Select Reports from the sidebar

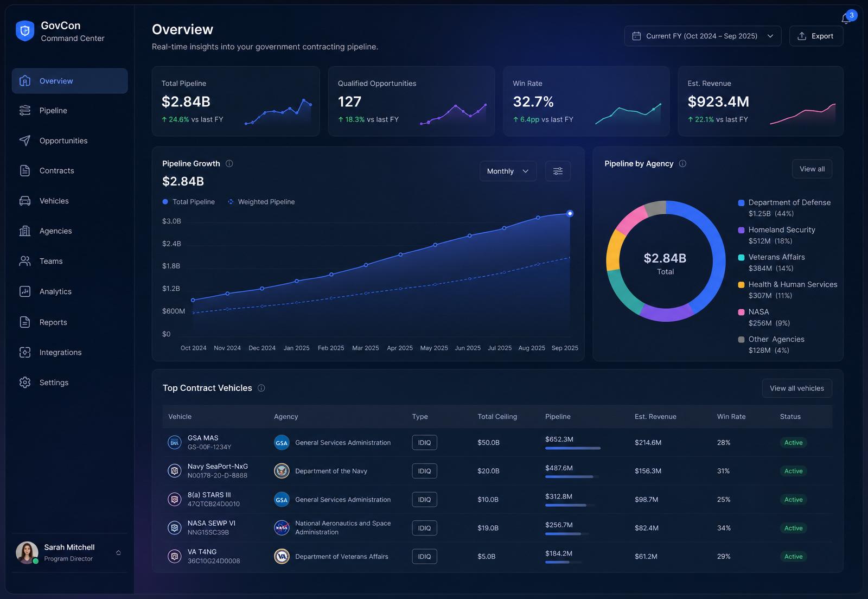coord(69,322)
